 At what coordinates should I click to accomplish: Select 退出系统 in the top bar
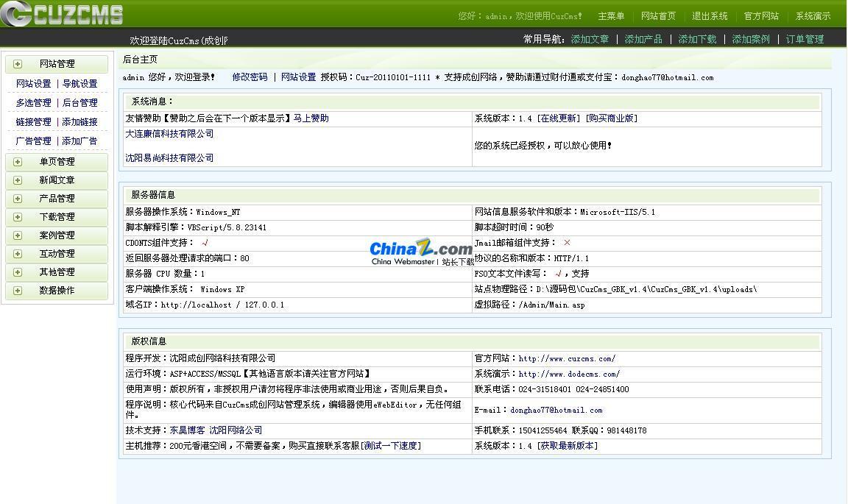(x=709, y=15)
